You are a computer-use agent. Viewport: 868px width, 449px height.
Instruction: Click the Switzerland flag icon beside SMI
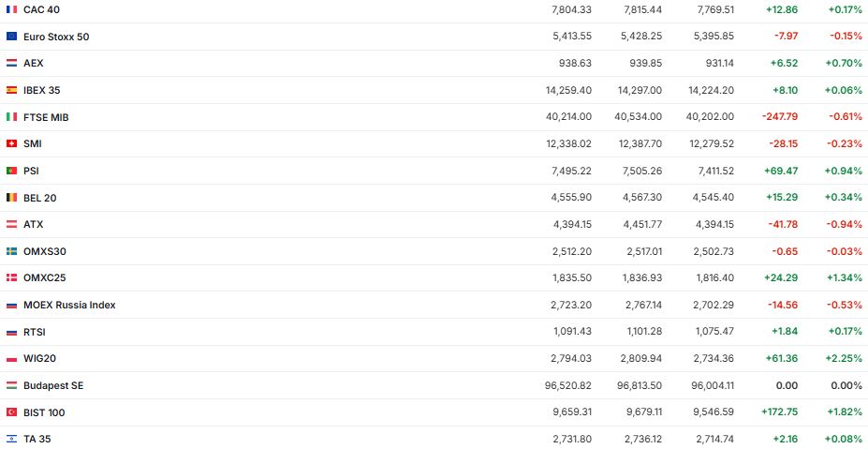pos(11,143)
